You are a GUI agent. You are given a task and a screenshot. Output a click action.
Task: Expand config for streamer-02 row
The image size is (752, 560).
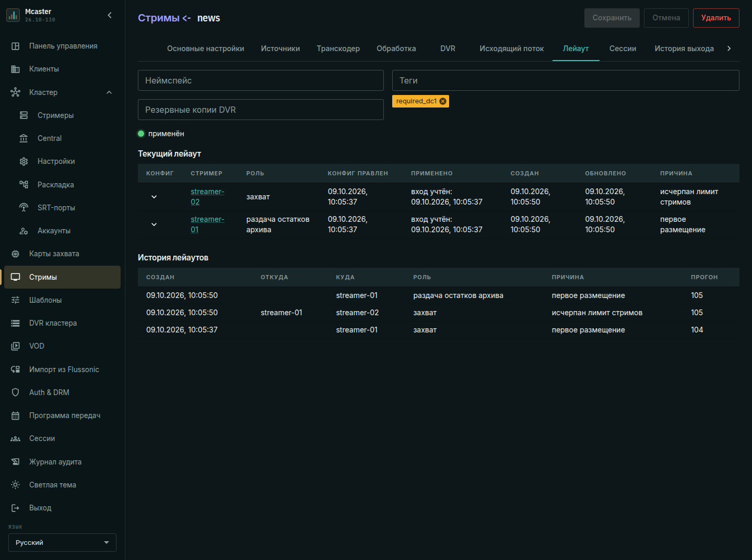coord(154,197)
